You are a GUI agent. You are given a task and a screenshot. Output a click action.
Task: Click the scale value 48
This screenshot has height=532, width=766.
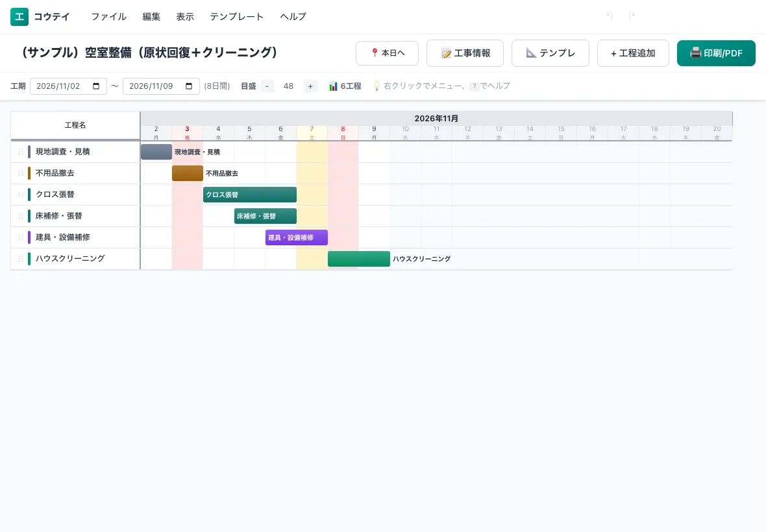288,86
